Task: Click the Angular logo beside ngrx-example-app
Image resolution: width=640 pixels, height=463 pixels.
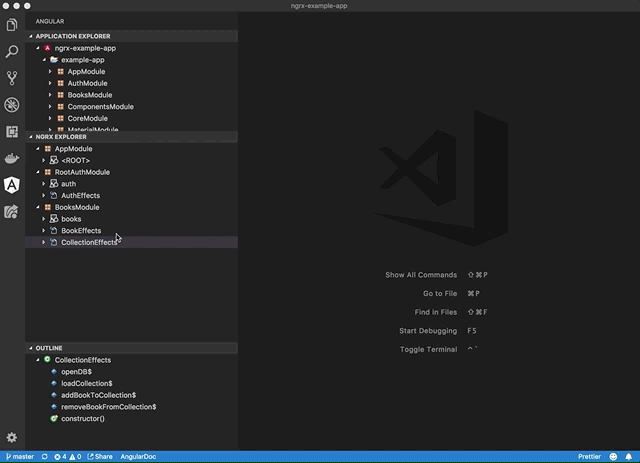Action: pyautogui.click(x=47, y=48)
